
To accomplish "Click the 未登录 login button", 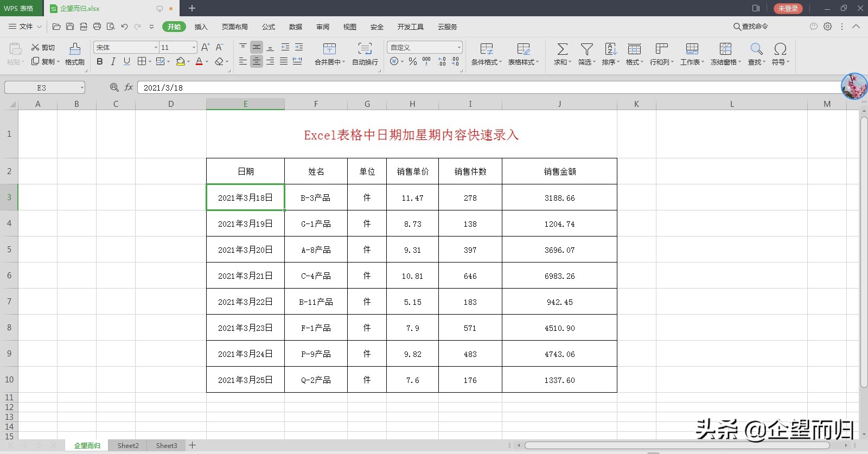I will pos(788,9).
